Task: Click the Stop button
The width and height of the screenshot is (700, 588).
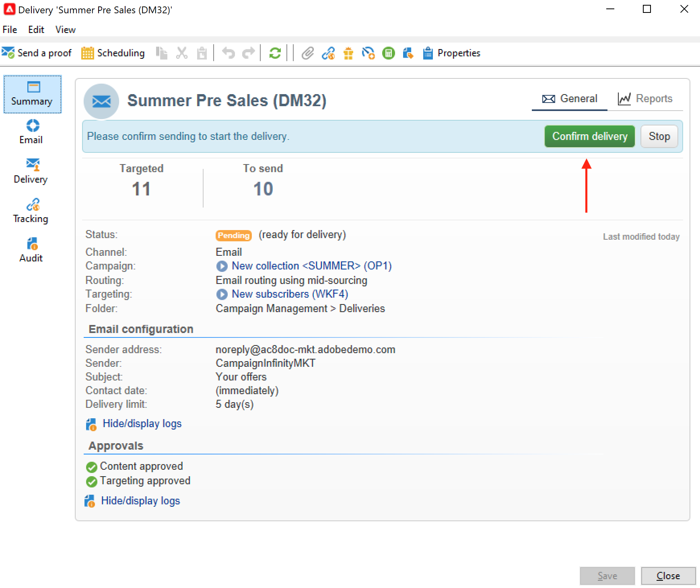Action: pyautogui.click(x=659, y=136)
